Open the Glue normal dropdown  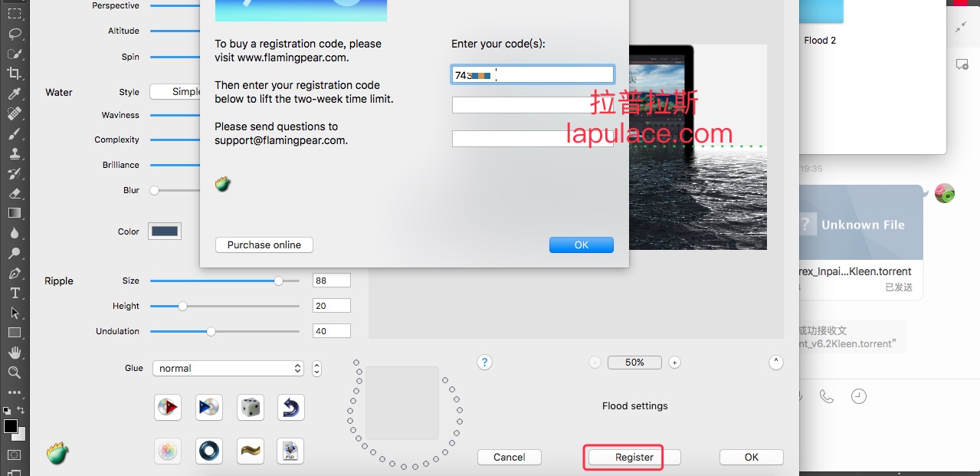click(228, 369)
